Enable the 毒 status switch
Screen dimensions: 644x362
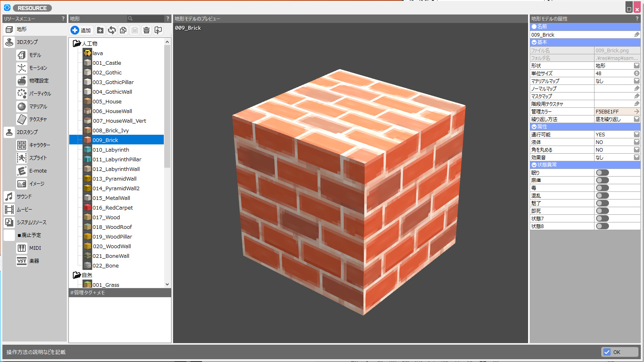click(x=602, y=188)
